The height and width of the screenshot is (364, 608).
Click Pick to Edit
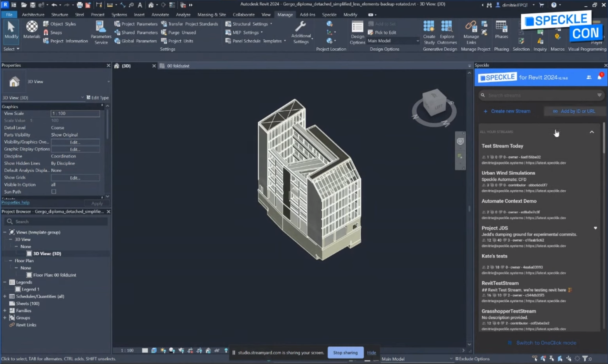382,33
